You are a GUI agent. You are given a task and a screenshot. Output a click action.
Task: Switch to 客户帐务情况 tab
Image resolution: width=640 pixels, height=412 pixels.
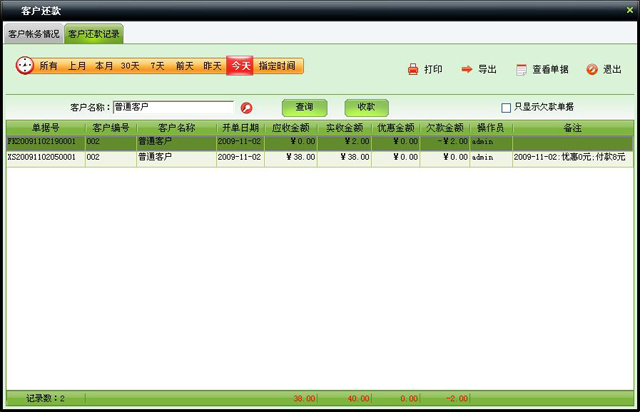(x=34, y=34)
